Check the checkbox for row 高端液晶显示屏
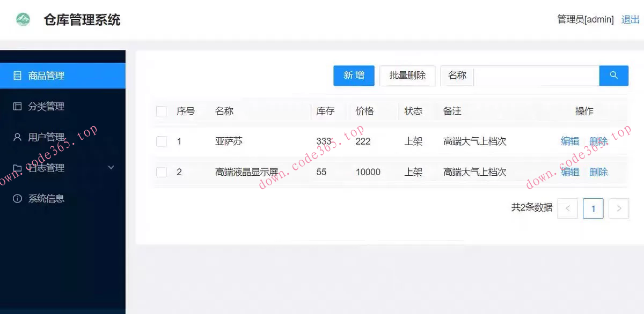This screenshot has width=644, height=314. pos(162,172)
